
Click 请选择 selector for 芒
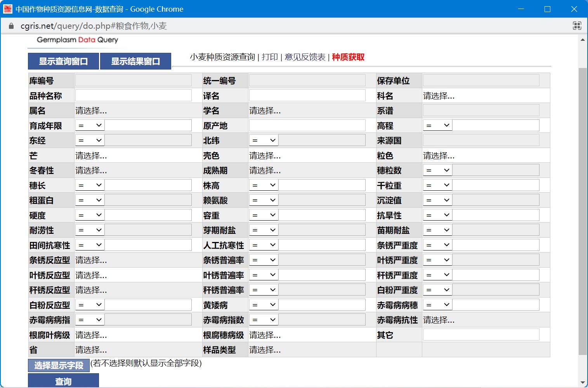click(x=91, y=156)
